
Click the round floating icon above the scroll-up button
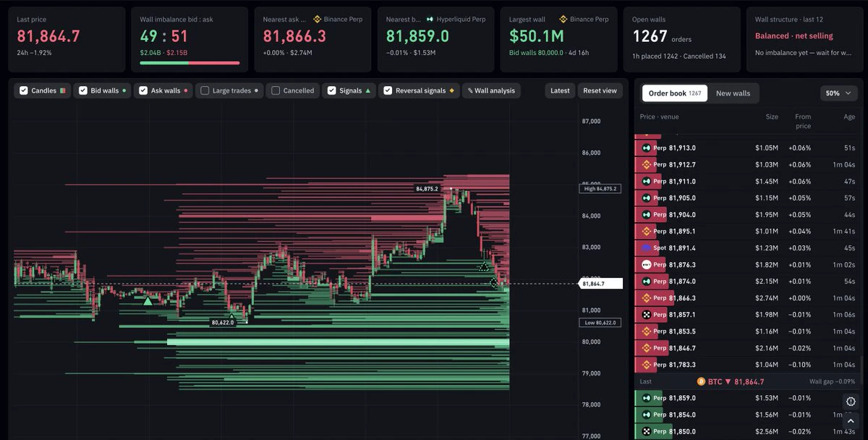(851, 402)
